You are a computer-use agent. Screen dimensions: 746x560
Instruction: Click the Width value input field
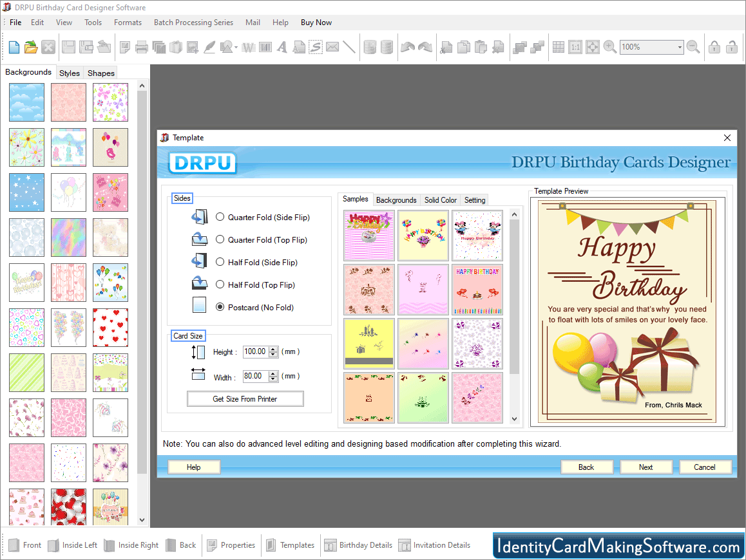[x=256, y=376]
